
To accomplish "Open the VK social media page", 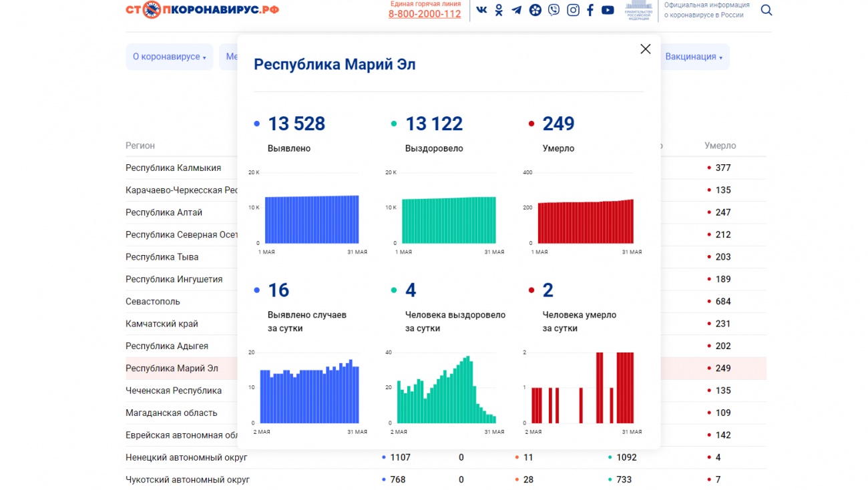I will tap(481, 10).
